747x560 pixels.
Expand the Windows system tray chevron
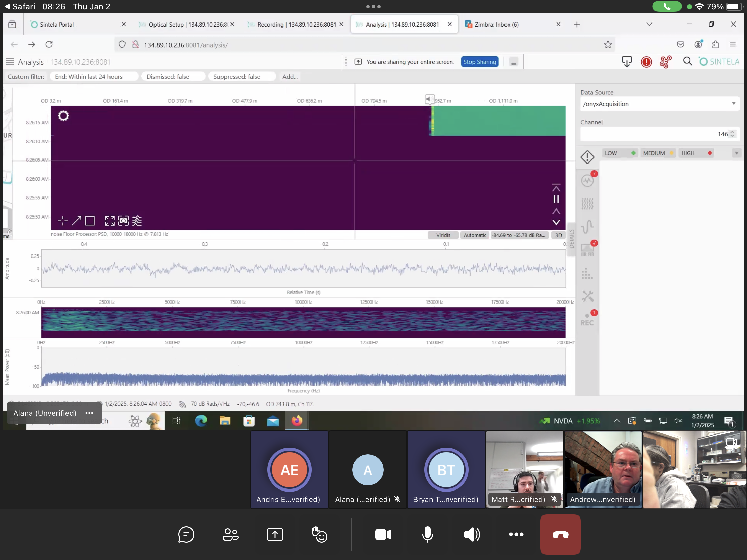click(x=616, y=421)
